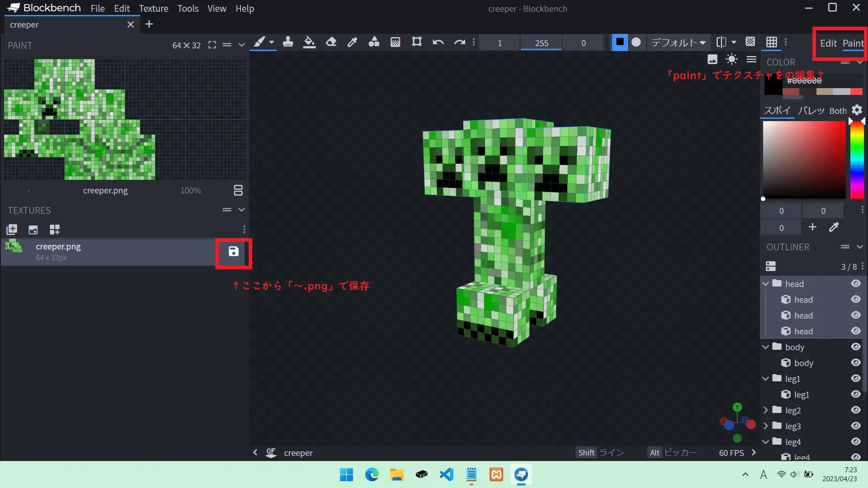Click the rainbow hue slider
The width and height of the screenshot is (868, 488).
tap(857, 160)
